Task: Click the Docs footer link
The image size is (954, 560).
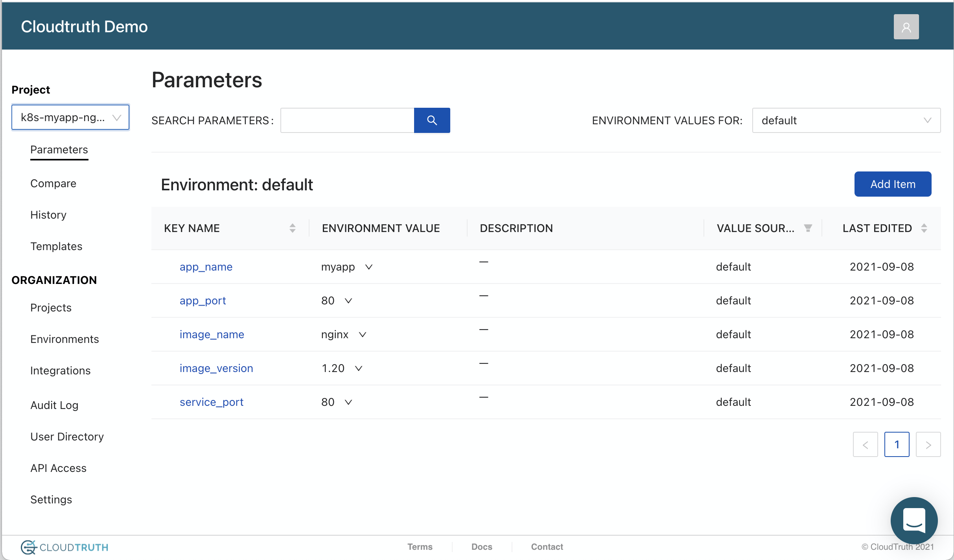Action: coord(482,547)
